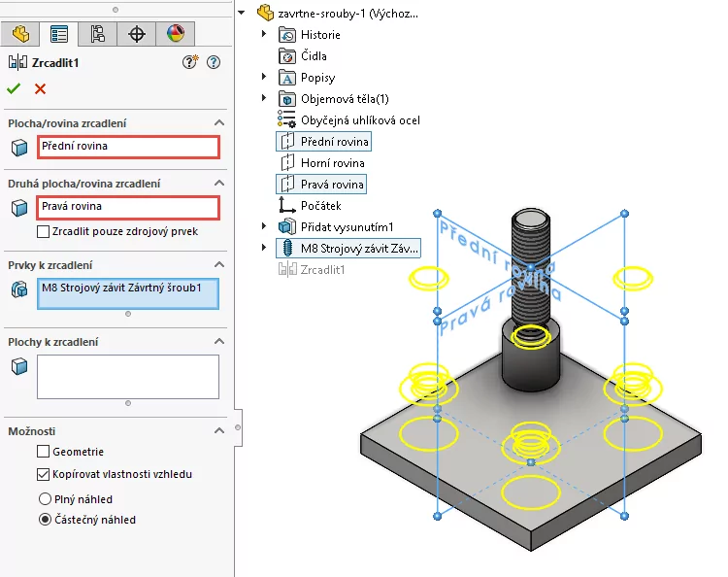This screenshot has height=577, width=728.
Task: Expand the Historie tree node
Action: tap(264, 33)
